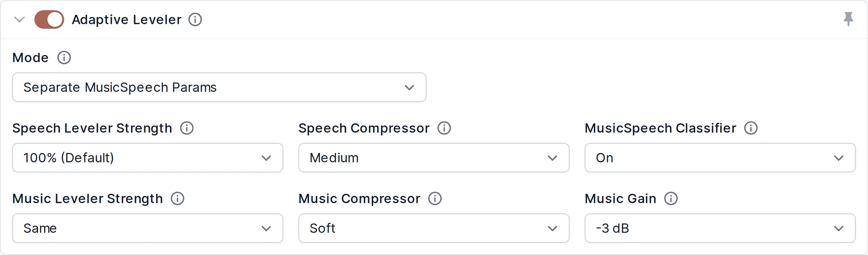The image size is (868, 255).
Task: Show info for Speech Compressor
Action: pos(444,128)
